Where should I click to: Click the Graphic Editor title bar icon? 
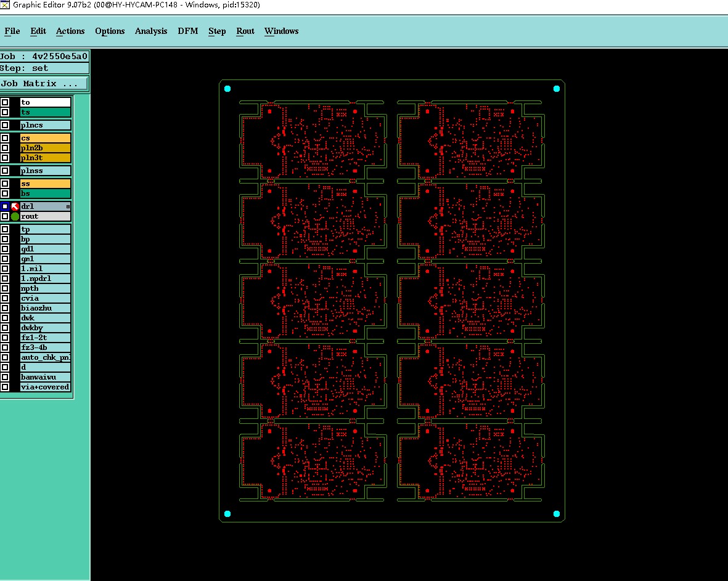tap(5, 5)
